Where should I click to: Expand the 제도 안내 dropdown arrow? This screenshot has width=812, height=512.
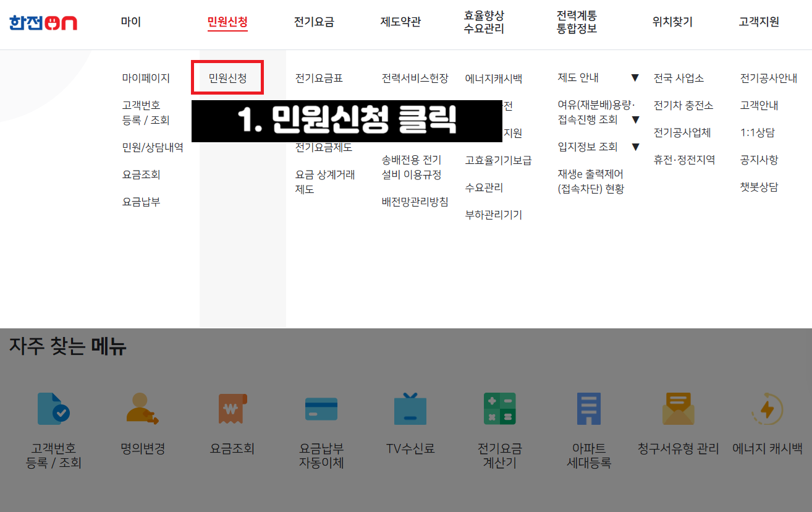click(x=635, y=78)
